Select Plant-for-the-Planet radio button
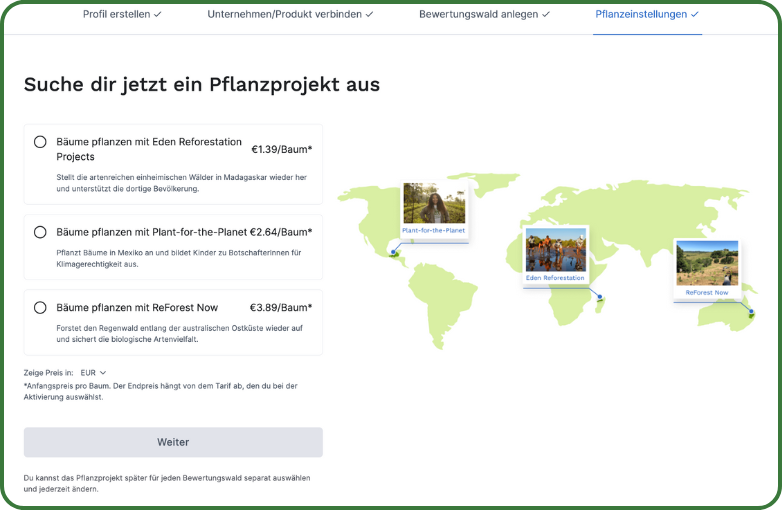Image resolution: width=782 pixels, height=510 pixels. tap(40, 232)
